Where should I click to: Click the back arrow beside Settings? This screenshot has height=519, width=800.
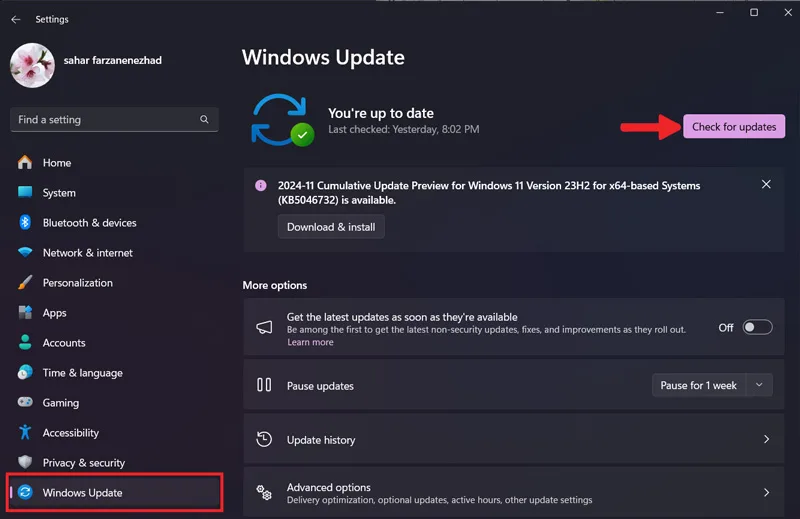16,19
